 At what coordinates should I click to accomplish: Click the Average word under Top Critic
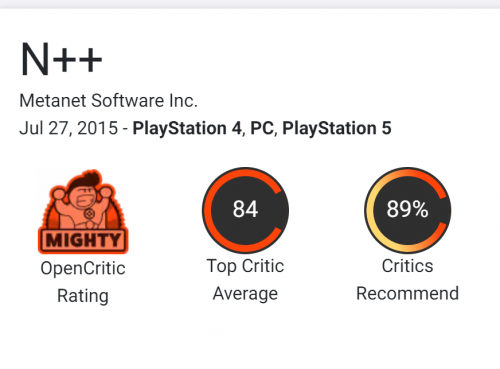click(x=245, y=294)
